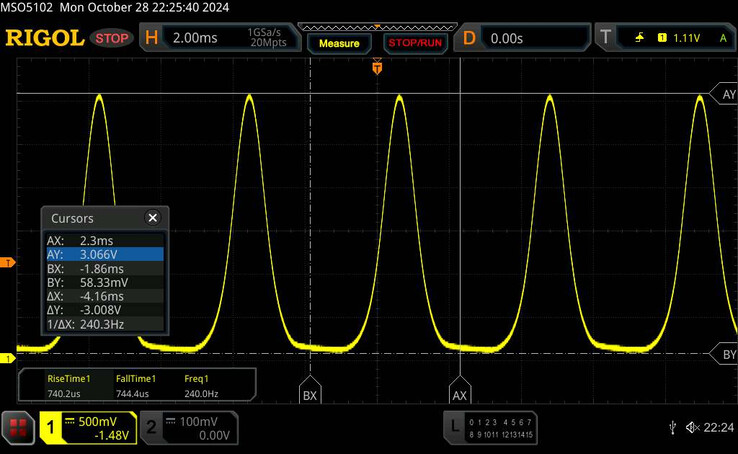
Task: Toggle channel 1 on the 500mV box
Action: 88,428
